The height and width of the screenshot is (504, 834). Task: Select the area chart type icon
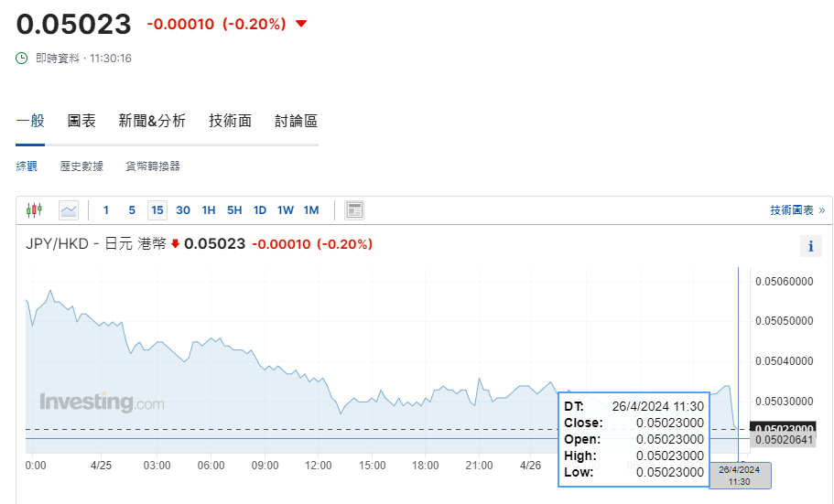[69, 210]
